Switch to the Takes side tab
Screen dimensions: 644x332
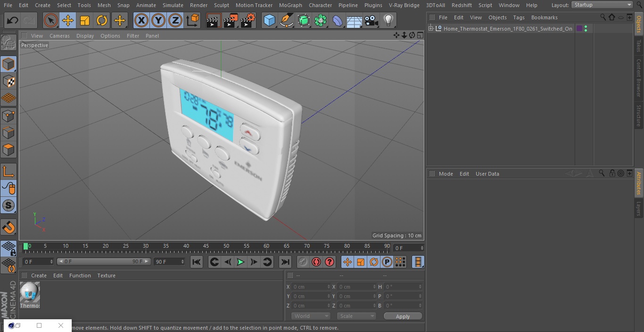click(x=639, y=45)
